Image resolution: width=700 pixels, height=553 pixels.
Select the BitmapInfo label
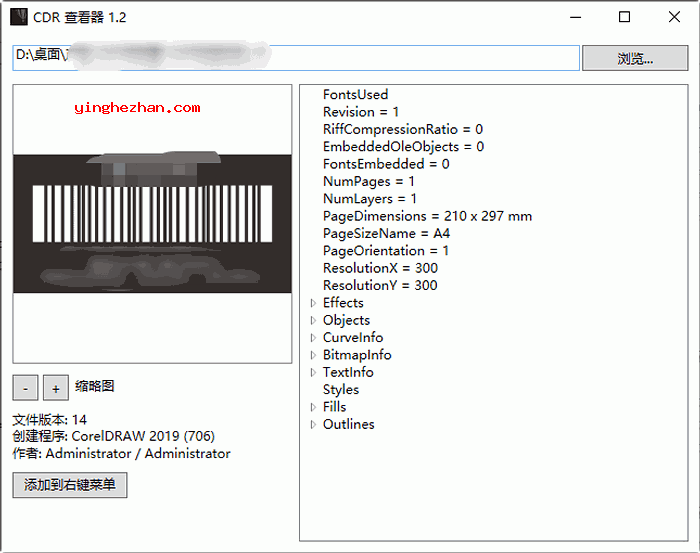[357, 355]
